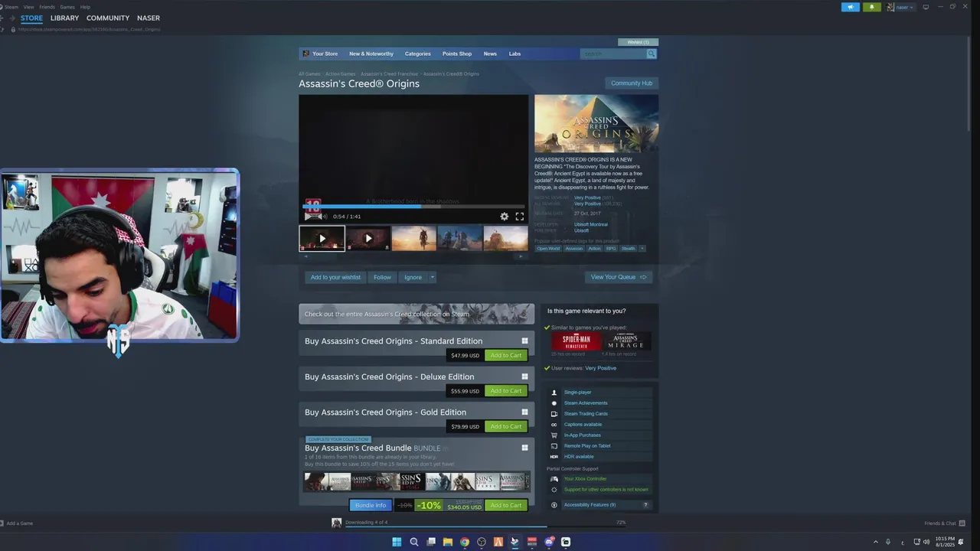Click the Open World tag
This screenshot has height=551, width=980.
click(x=548, y=249)
